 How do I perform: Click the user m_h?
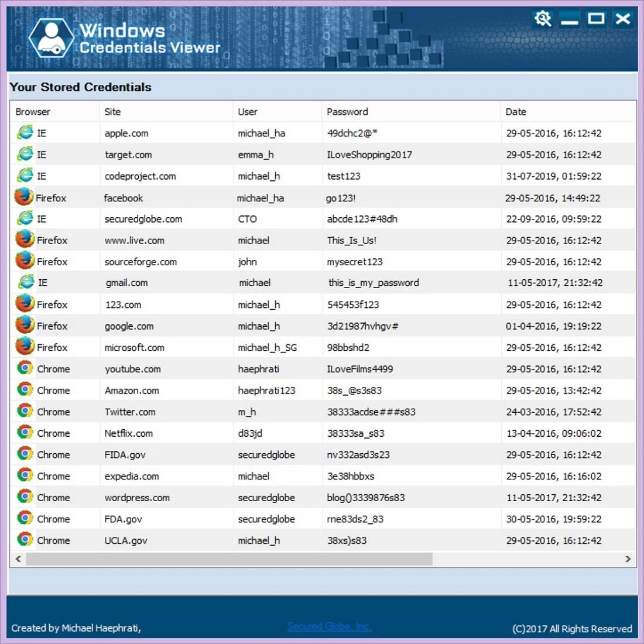click(247, 412)
